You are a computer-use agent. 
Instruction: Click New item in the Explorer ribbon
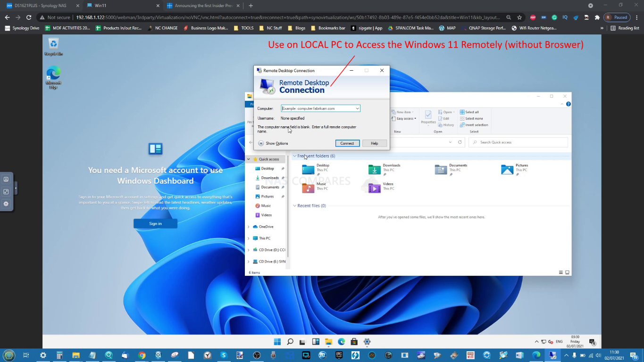(402, 112)
